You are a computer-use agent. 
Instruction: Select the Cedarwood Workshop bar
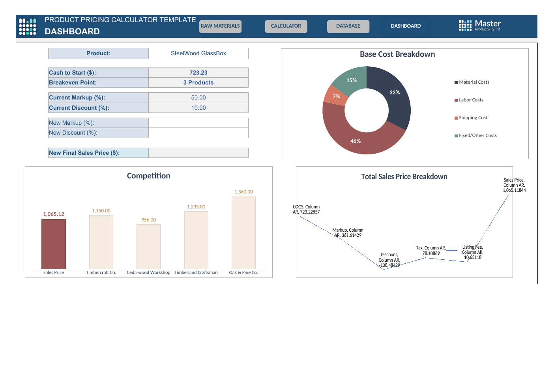pyautogui.click(x=149, y=247)
